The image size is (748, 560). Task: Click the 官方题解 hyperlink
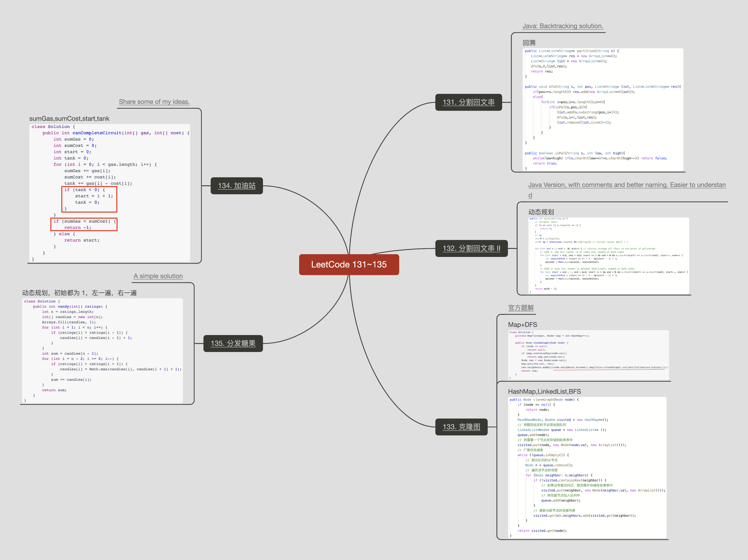pos(521,308)
